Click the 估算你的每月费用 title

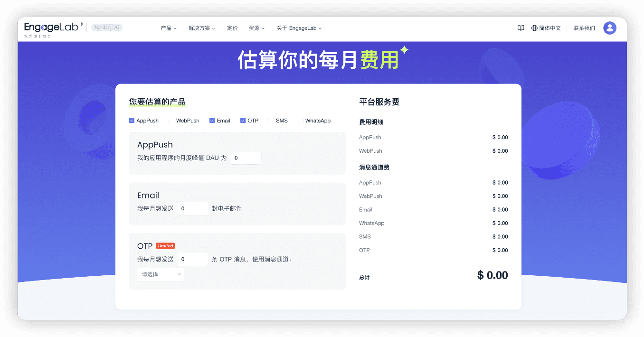pyautogui.click(x=318, y=60)
